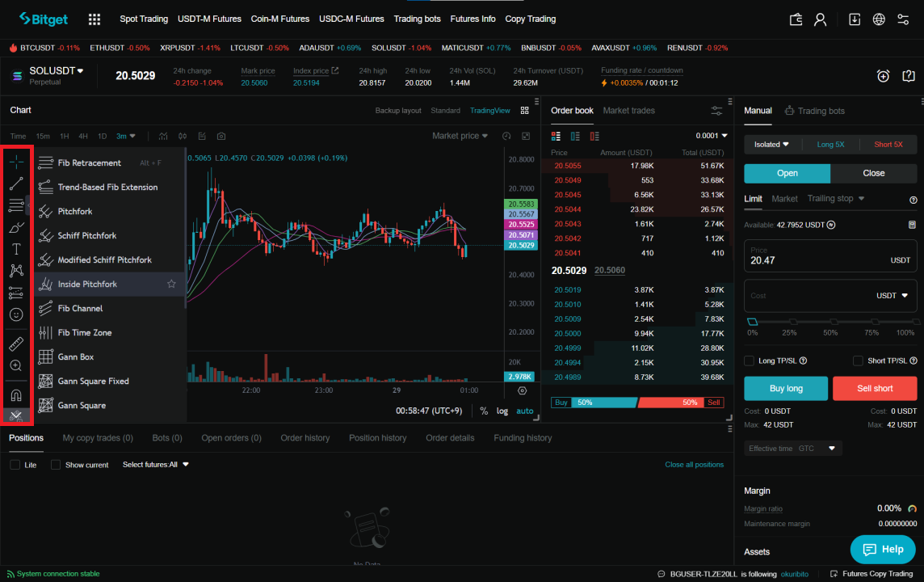The image size is (924, 582).
Task: Expand the Trailing stop dropdown
Action: [836, 199]
